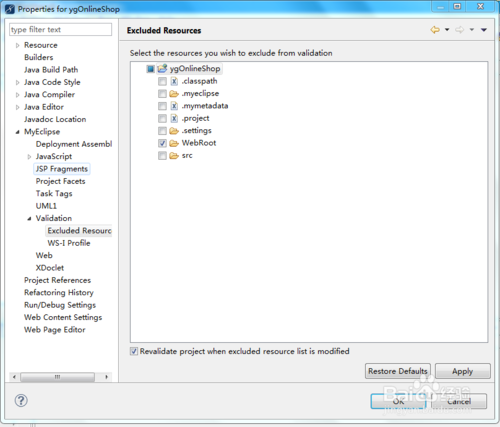Click the .classpath file icon

click(x=174, y=81)
